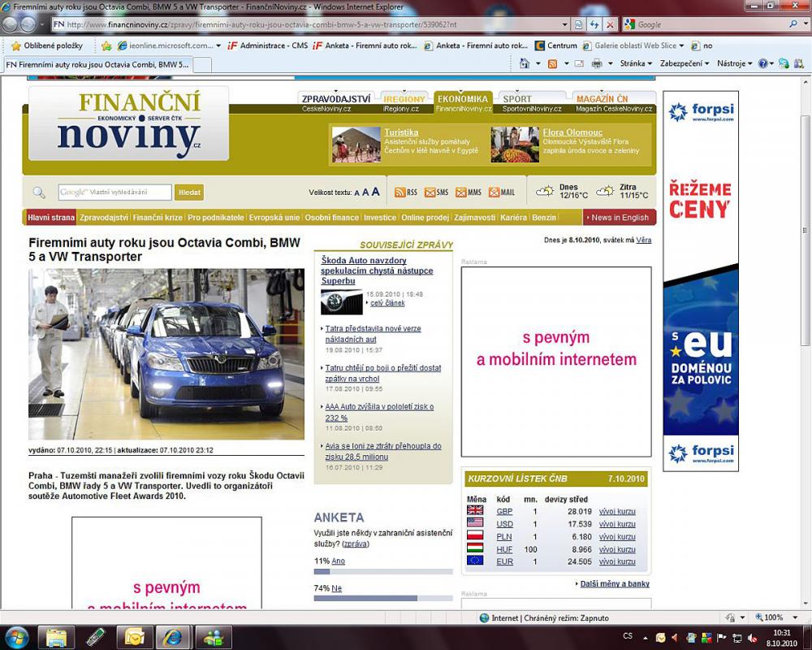This screenshot has height=650, width=812.
Task: Click the refresh page icon in address bar
Action: [594, 24]
